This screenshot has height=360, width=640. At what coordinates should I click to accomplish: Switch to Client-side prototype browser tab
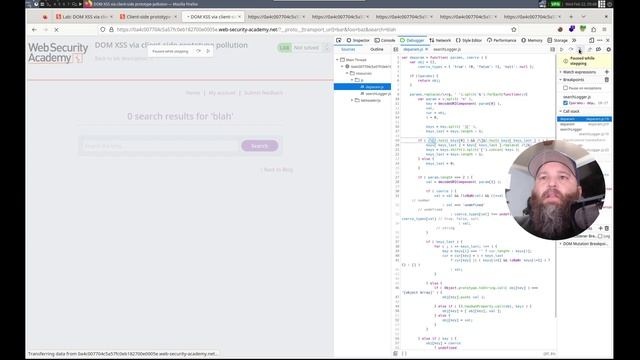pos(148,17)
